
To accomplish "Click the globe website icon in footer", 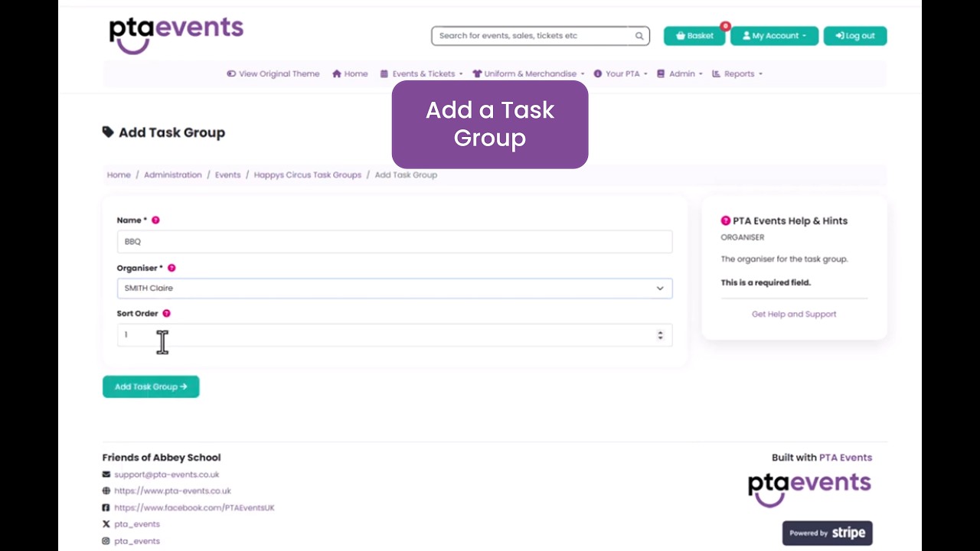I will coord(106,491).
